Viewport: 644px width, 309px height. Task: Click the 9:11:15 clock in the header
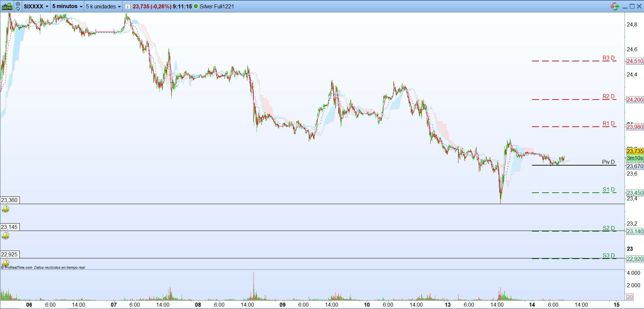[x=182, y=6]
